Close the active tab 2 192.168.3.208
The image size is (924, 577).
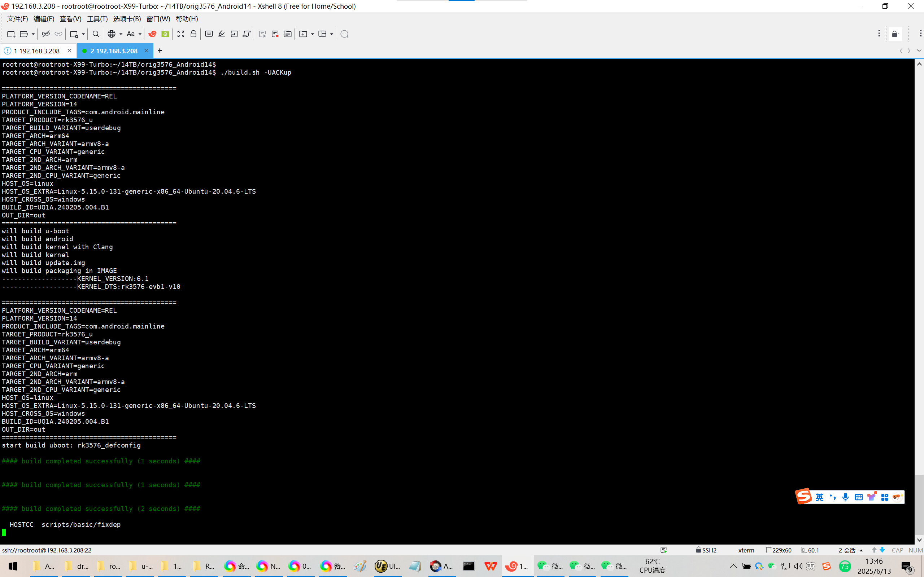pos(146,51)
